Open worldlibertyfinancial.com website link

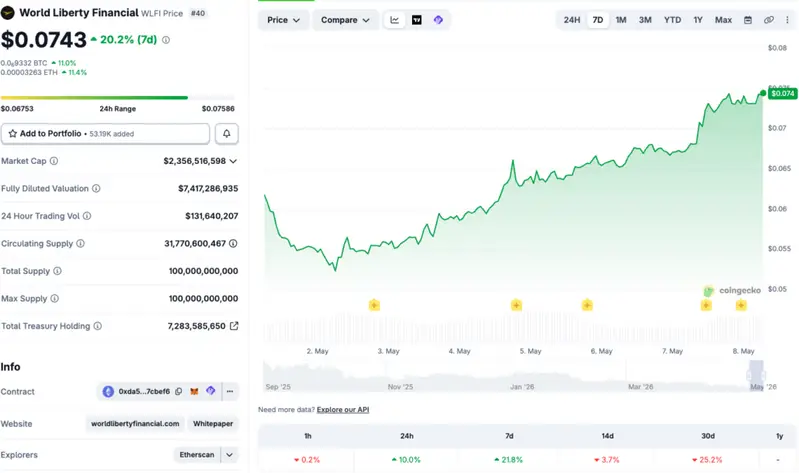[135, 424]
